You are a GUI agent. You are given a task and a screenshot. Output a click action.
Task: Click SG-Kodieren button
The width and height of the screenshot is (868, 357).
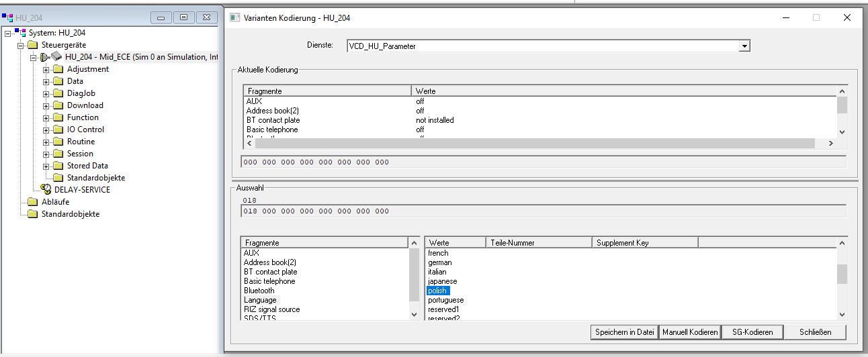(752, 332)
